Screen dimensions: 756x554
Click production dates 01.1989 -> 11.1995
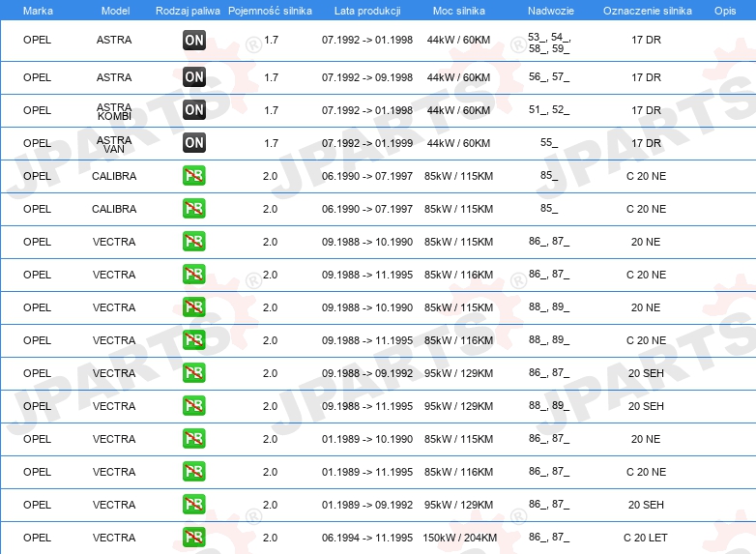[367, 472]
